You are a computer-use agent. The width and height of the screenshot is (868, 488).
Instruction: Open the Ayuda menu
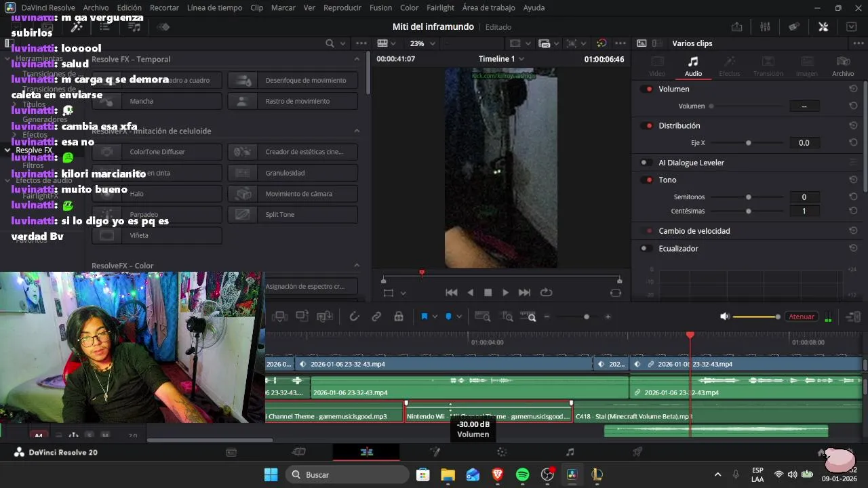534,7
